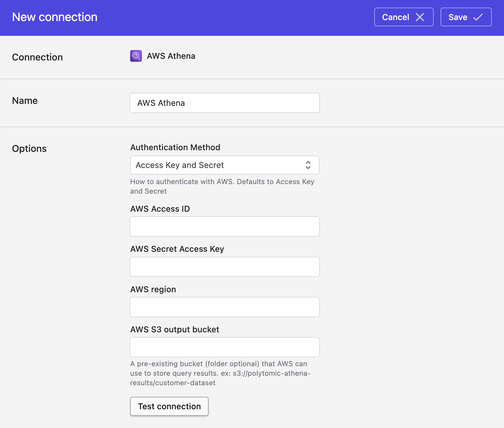Click the AWS region input box
The height and width of the screenshot is (428, 504).
(x=225, y=307)
